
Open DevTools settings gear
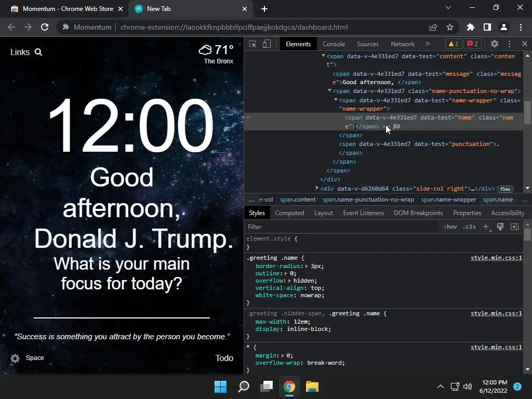[495, 44]
